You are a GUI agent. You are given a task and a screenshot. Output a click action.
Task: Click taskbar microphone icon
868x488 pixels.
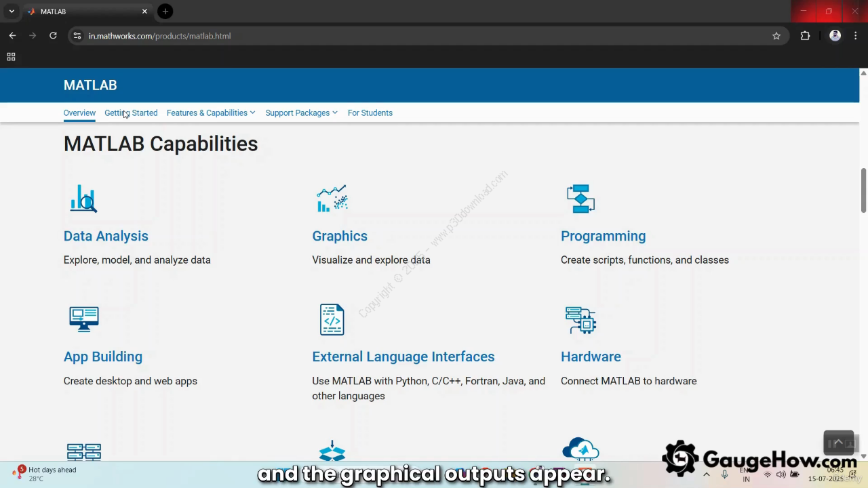tap(724, 474)
